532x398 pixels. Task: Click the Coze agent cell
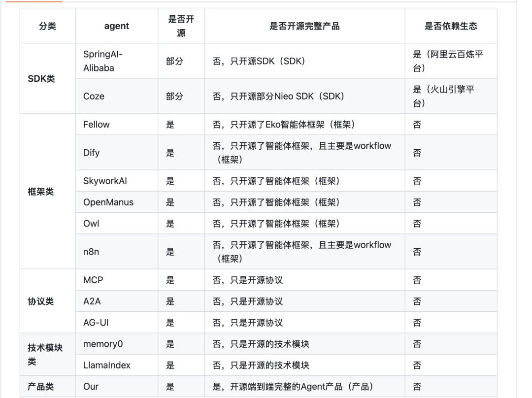[116, 96]
